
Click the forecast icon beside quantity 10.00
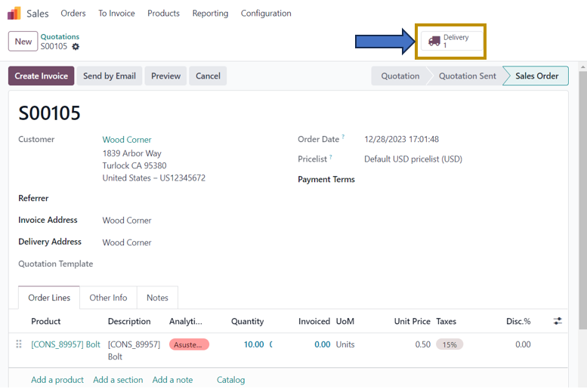click(x=270, y=344)
